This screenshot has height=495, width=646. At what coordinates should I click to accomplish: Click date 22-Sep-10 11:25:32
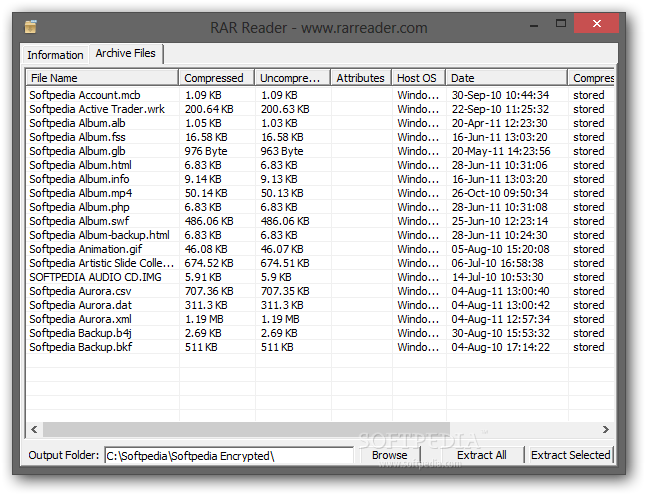pyautogui.click(x=501, y=109)
